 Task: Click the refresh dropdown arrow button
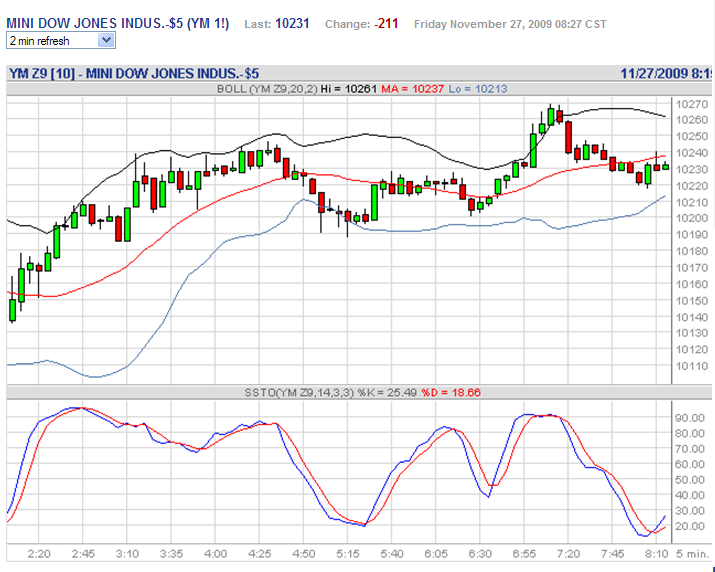click(x=106, y=41)
